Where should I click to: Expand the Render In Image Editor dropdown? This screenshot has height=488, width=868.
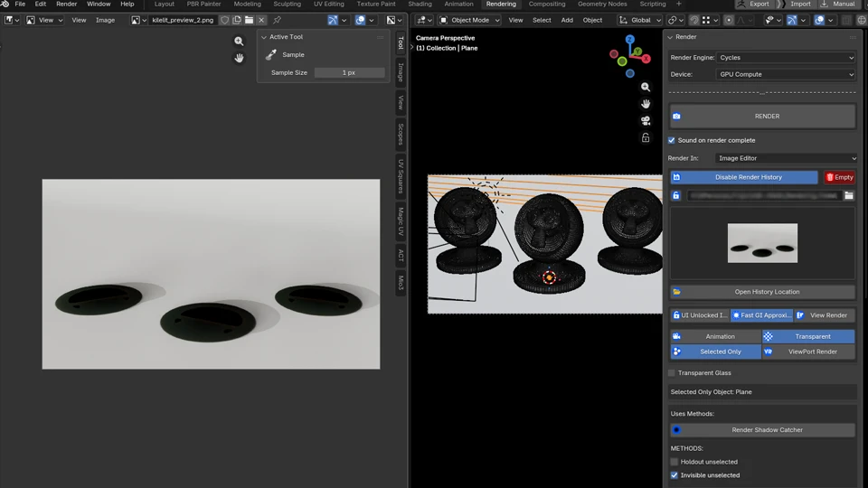tap(785, 158)
